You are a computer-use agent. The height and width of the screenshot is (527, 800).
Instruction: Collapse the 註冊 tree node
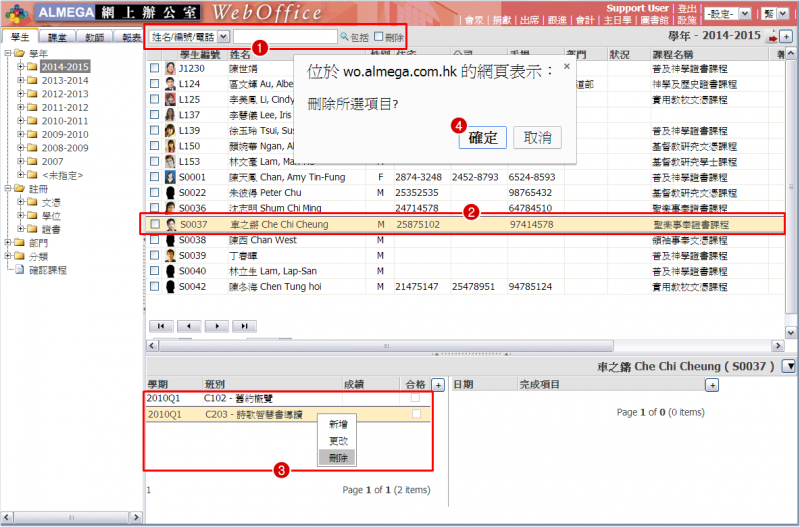[x=8, y=188]
